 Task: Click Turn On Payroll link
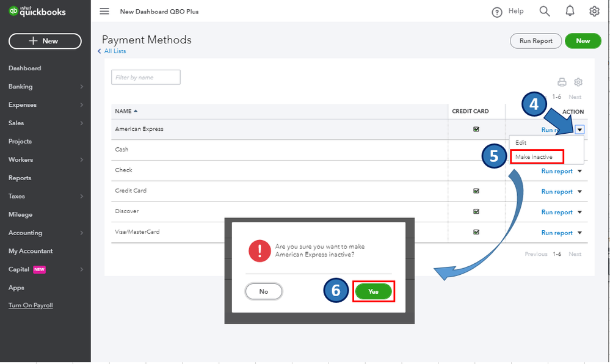point(31,305)
